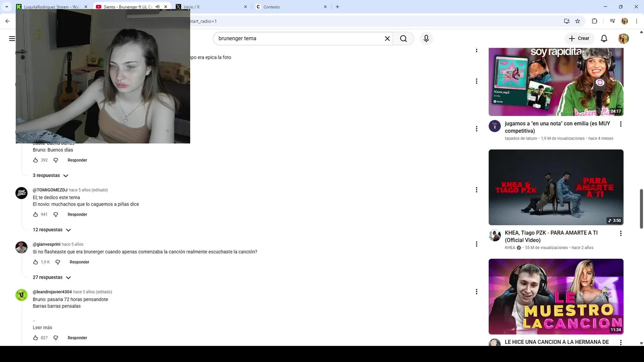The height and width of the screenshot is (362, 644).
Task: Close the Contexto tab
Action: point(326,7)
